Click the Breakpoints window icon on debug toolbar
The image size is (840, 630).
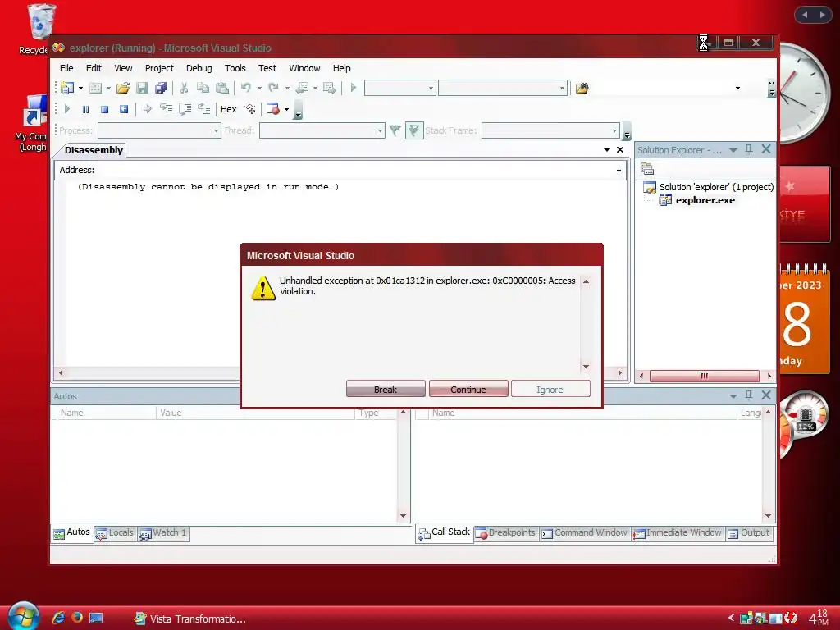pos(273,109)
